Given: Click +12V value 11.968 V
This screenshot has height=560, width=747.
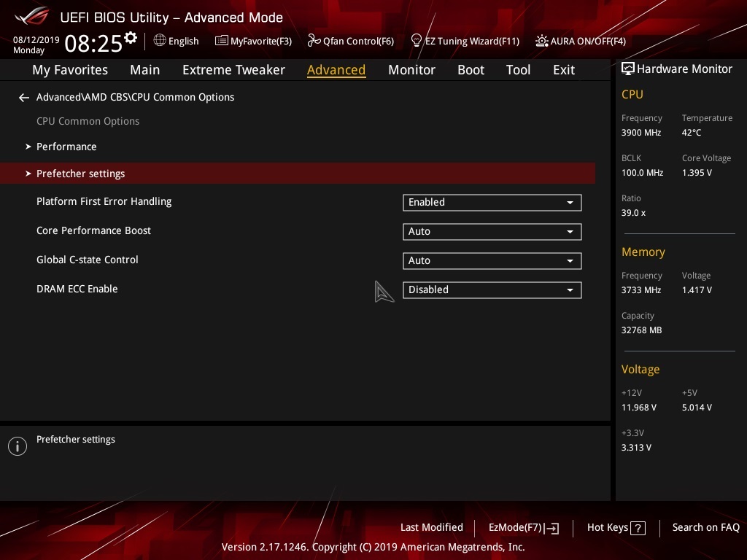Looking at the screenshot, I should pos(639,408).
